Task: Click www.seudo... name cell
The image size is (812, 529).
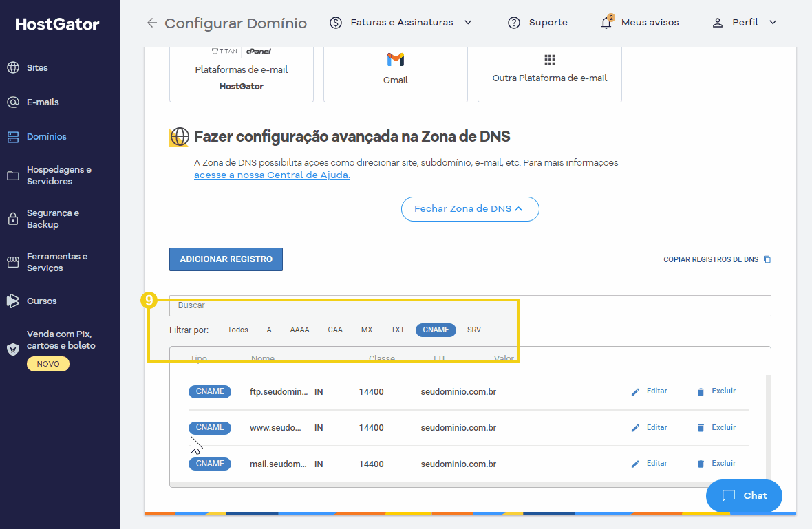Action: click(x=275, y=428)
